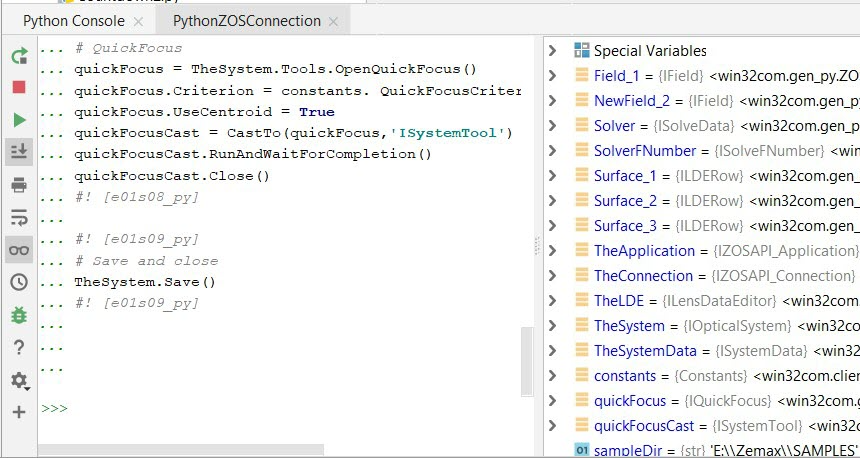Click the Surface_3 variable object icon
The width and height of the screenshot is (860, 458).
[581, 225]
